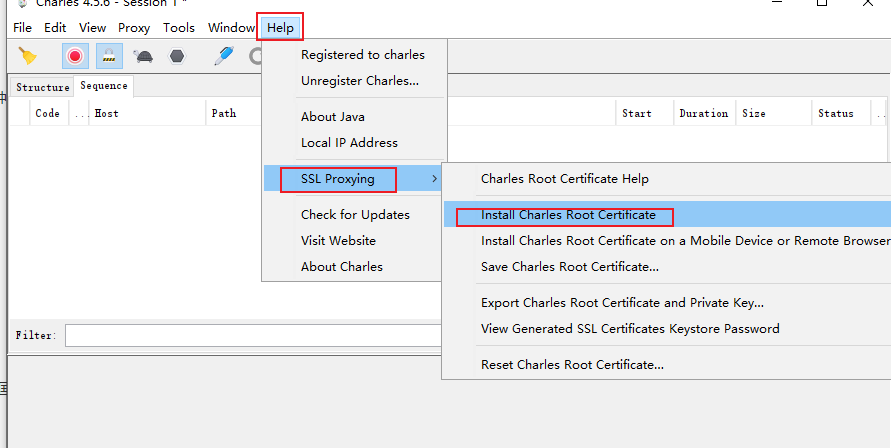This screenshot has width=891, height=448.
Task: Switch to the Structure tab
Action: tap(43, 87)
